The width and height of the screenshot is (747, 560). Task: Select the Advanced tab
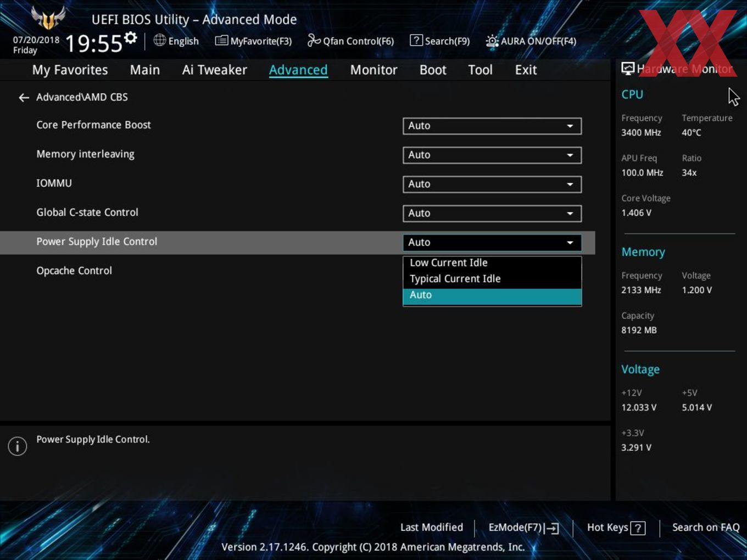pyautogui.click(x=298, y=70)
